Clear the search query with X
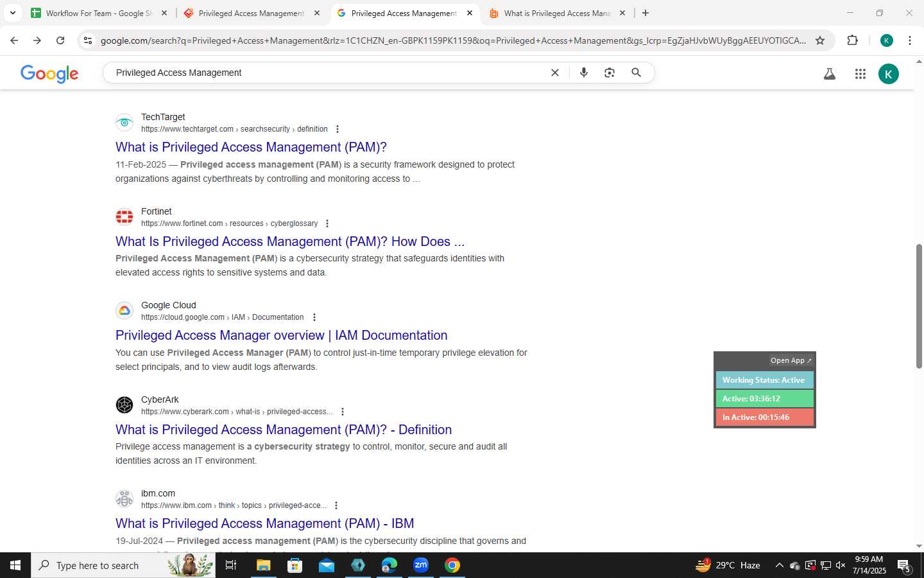924x578 pixels. point(555,73)
